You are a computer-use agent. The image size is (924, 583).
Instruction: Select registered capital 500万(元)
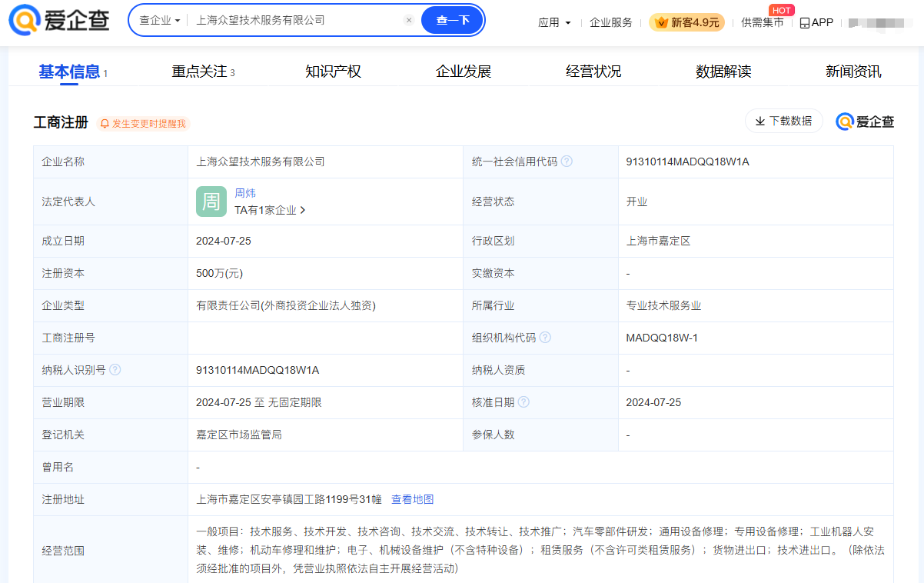tap(219, 273)
